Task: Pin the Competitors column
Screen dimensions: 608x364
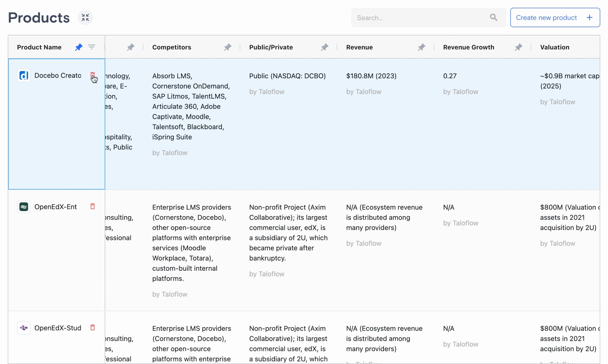Action: 227,47
